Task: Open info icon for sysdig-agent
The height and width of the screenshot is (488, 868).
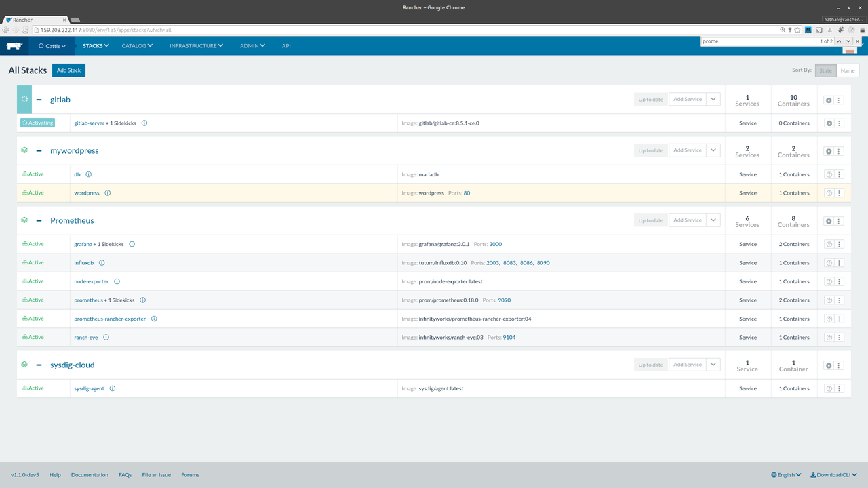Action: 113,388
